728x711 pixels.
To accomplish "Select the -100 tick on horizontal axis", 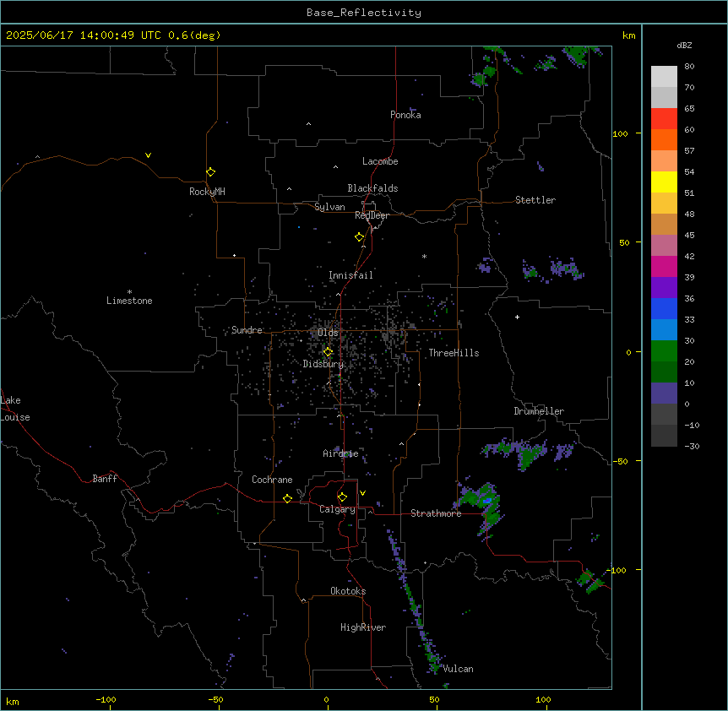I will pyautogui.click(x=106, y=699).
